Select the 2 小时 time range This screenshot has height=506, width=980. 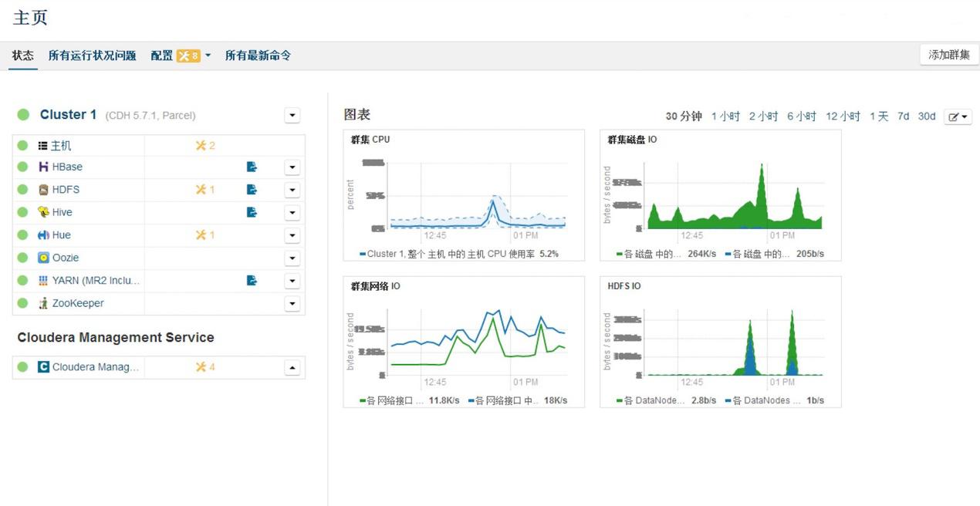(x=763, y=116)
